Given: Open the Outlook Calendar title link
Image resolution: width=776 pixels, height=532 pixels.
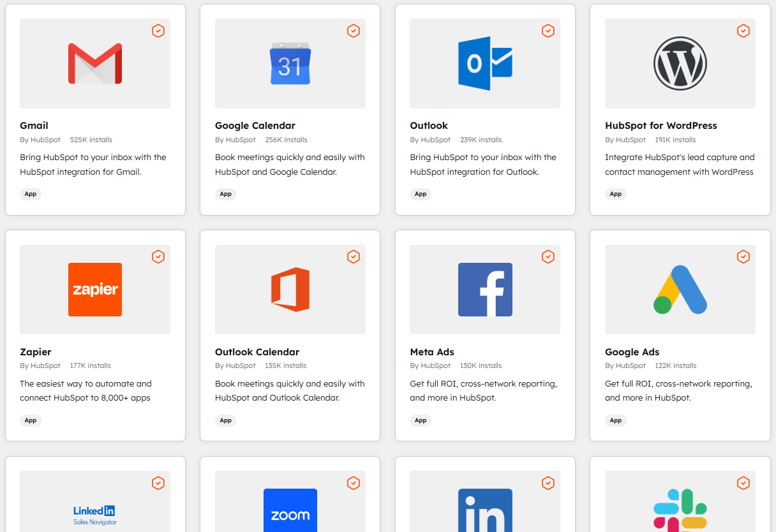Looking at the screenshot, I should 257,352.
